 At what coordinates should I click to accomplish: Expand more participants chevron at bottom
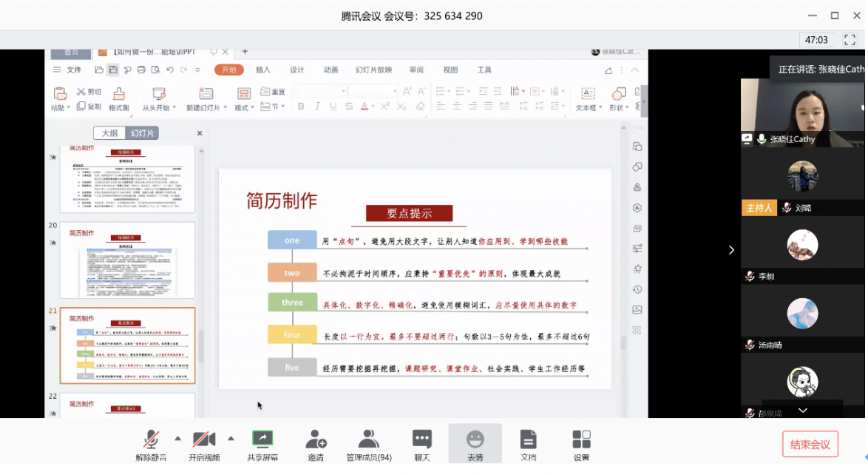[x=803, y=410]
